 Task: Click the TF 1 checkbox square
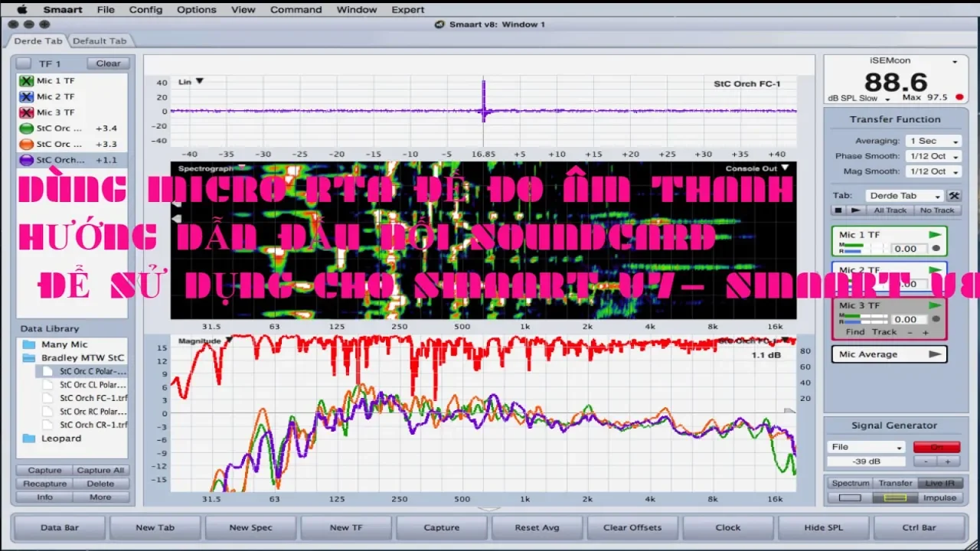[x=24, y=64]
